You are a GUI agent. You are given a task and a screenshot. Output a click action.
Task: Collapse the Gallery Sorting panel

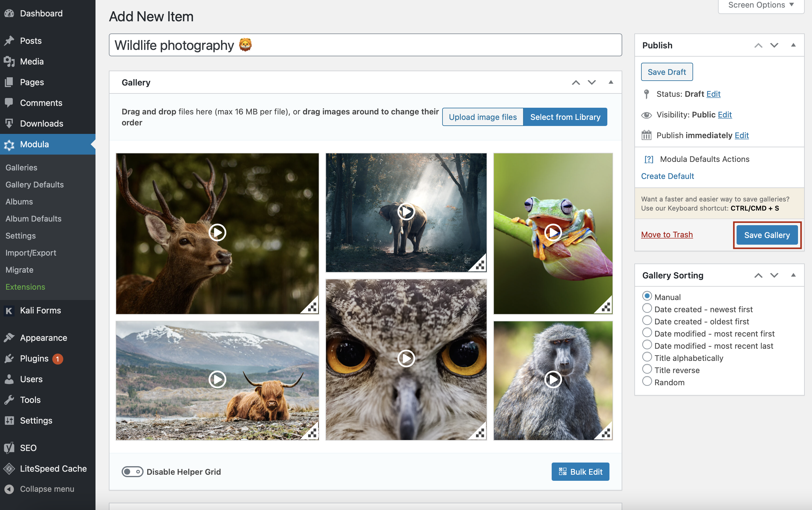point(794,275)
